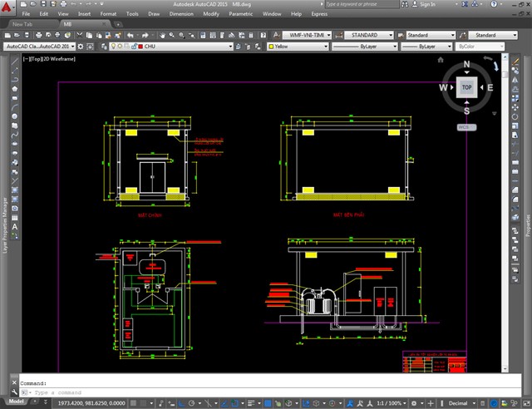The height and width of the screenshot is (409, 532).
Task: Click the Sign In button
Action: (424, 4)
